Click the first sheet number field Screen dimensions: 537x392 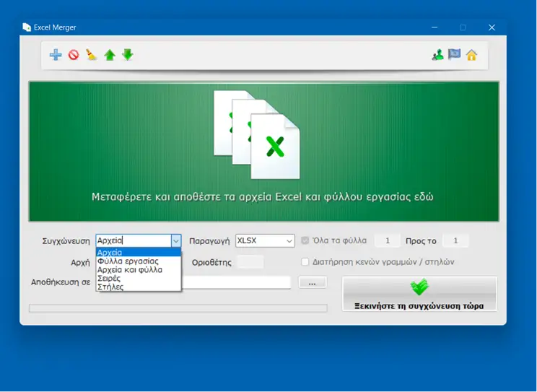point(388,241)
